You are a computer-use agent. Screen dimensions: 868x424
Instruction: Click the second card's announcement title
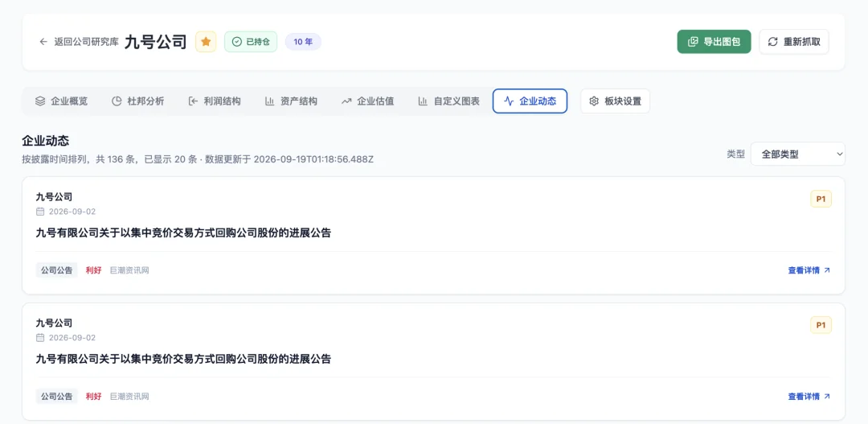(x=183, y=359)
